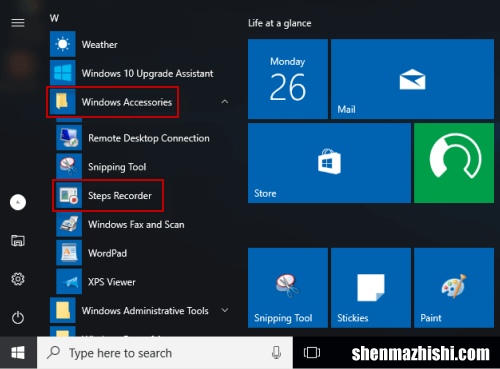
Task: Click the Snipping Tool scissors icon in list
Action: (69, 166)
